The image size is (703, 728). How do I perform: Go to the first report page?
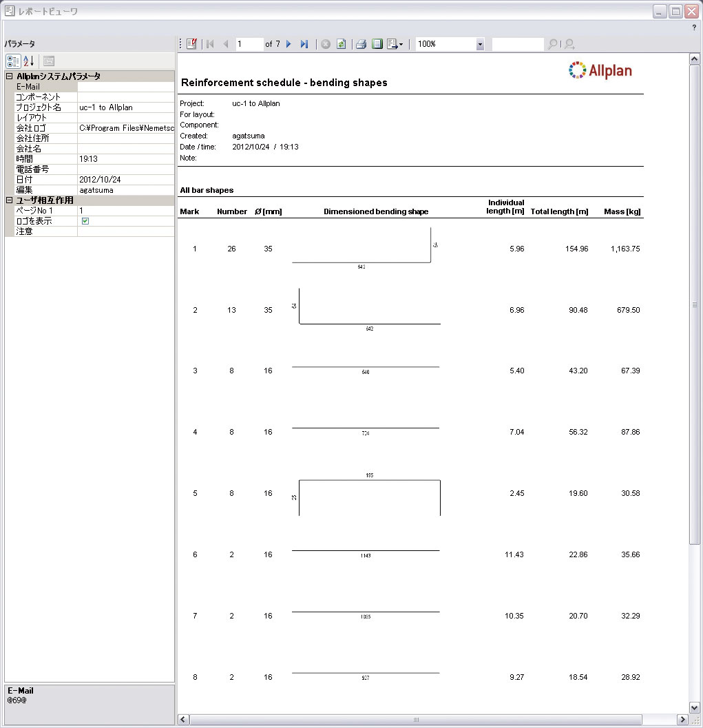tap(210, 44)
